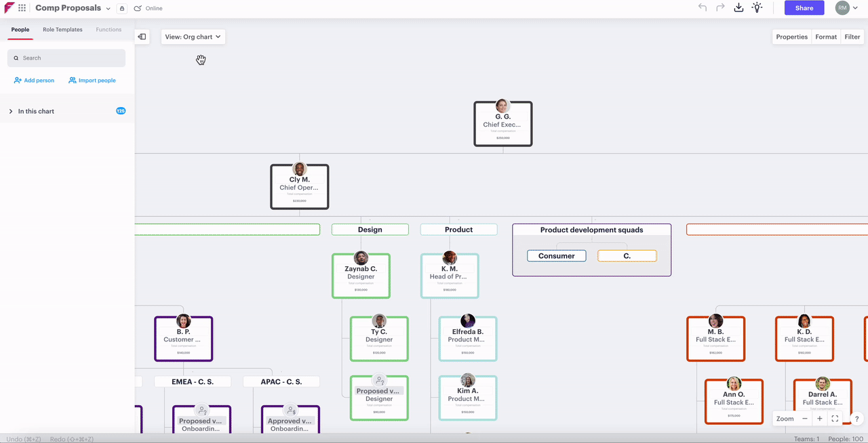Switch to the Role Templates tab
This screenshot has height=443, width=868.
coord(62,30)
